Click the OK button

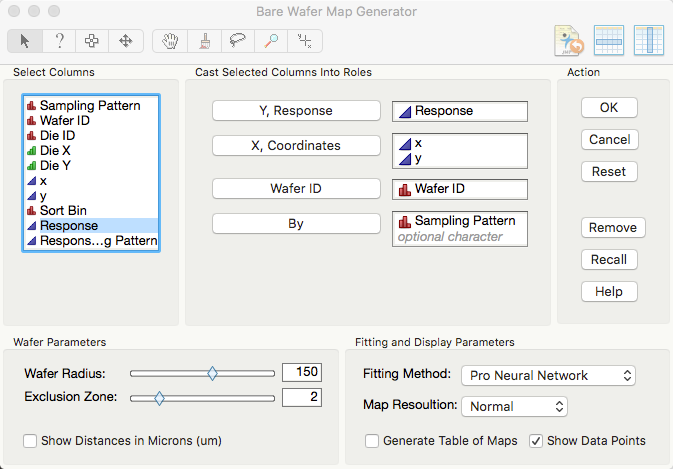(x=609, y=107)
